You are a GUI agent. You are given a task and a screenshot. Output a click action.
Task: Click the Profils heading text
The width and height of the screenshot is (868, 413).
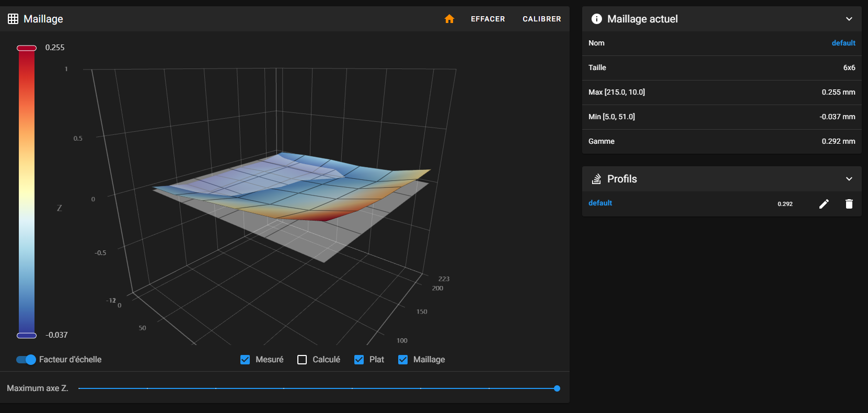tap(622, 179)
